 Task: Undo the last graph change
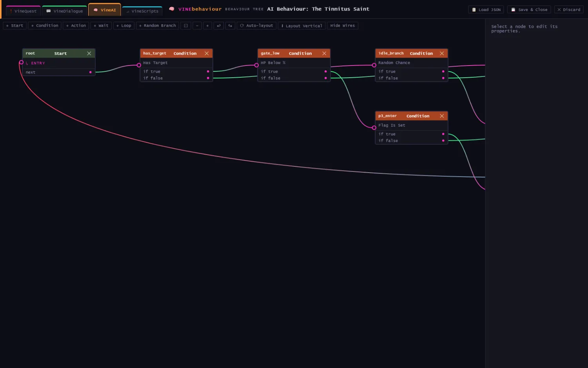219,26
